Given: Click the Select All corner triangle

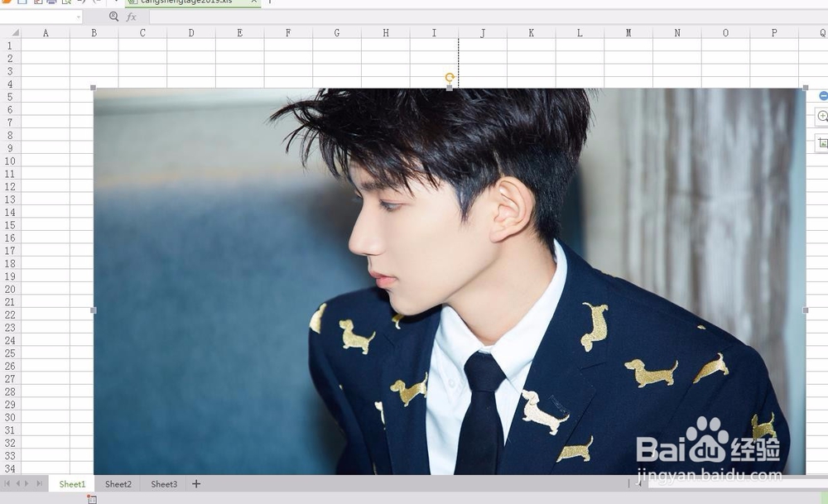Looking at the screenshot, I should (15, 33).
